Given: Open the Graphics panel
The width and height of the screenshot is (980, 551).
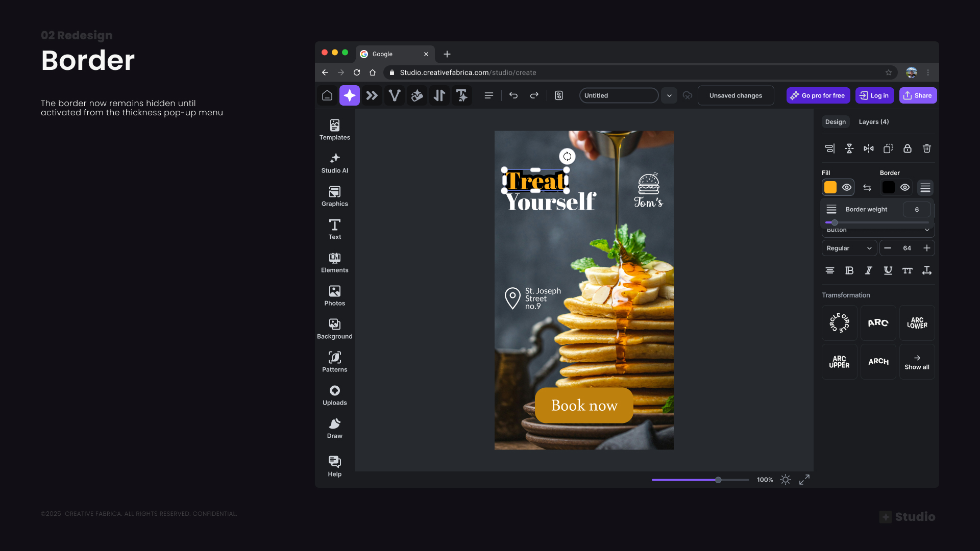Looking at the screenshot, I should click(334, 196).
